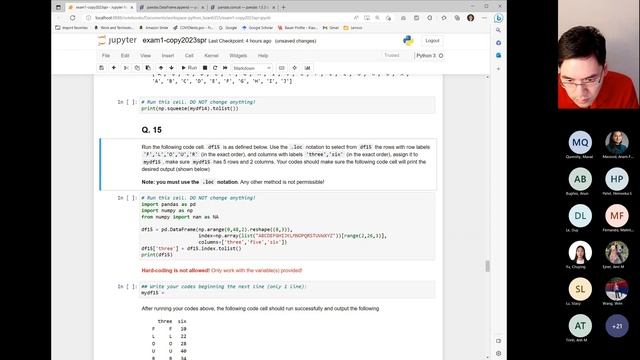The image size is (640, 360).
Task: Open the Edit menu
Action: pyautogui.click(x=125, y=56)
